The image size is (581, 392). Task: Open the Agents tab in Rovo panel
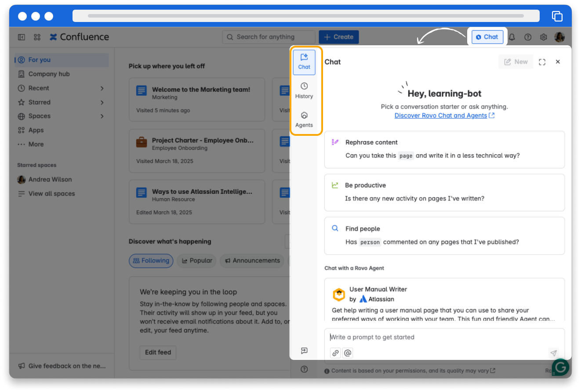point(304,120)
